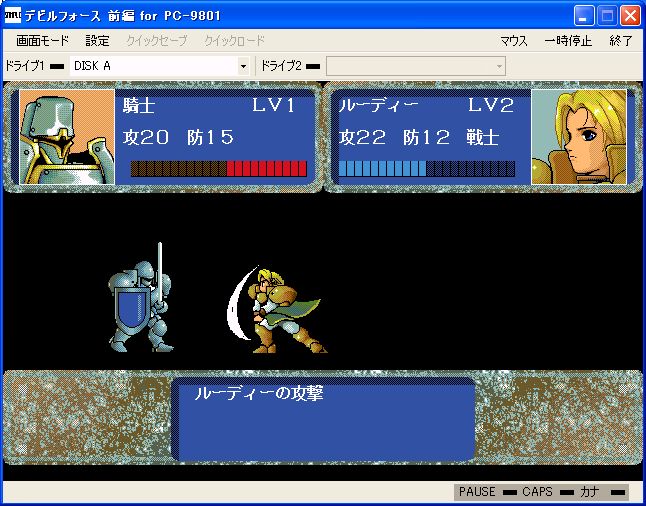
Task: Choose 終了 to exit the emulator
Action: [x=621, y=41]
